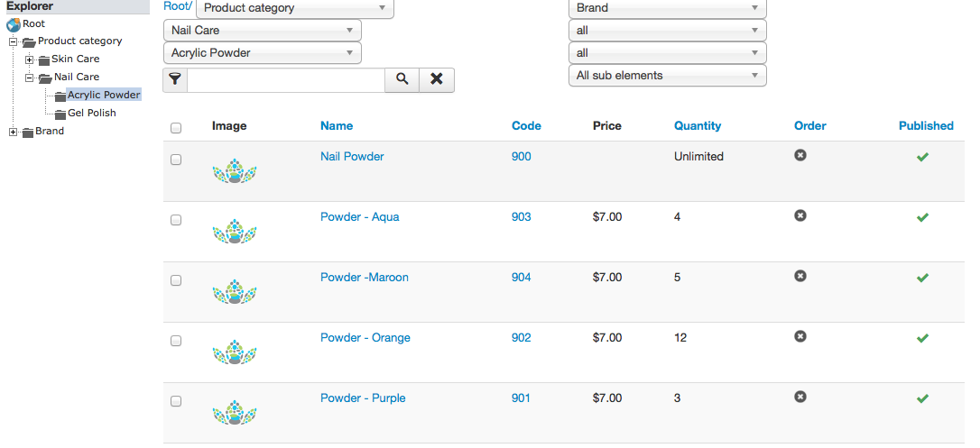This screenshot has height=448, width=980.
Task: Click the order icon for Powder - Purple
Action: 800,397
